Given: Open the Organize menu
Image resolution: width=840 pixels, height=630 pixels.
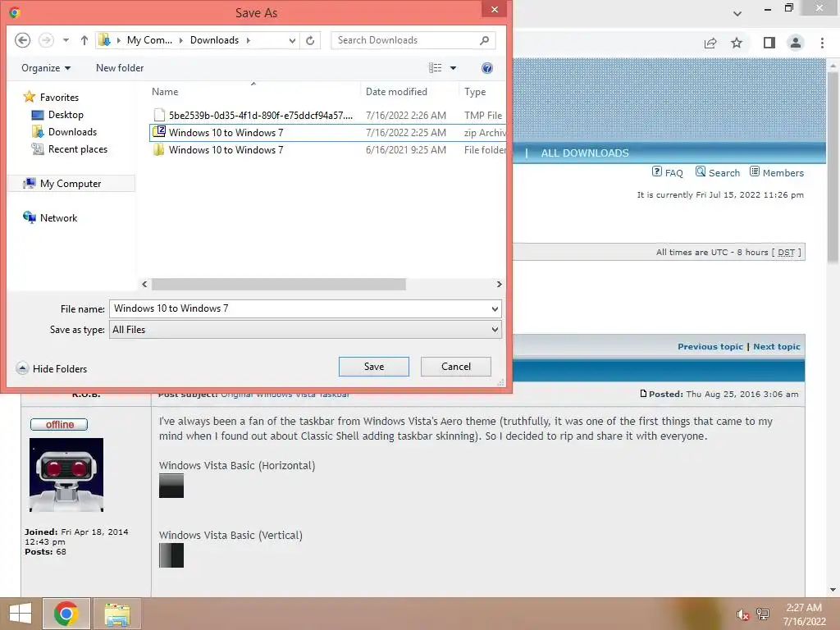Looking at the screenshot, I should pyautogui.click(x=46, y=68).
